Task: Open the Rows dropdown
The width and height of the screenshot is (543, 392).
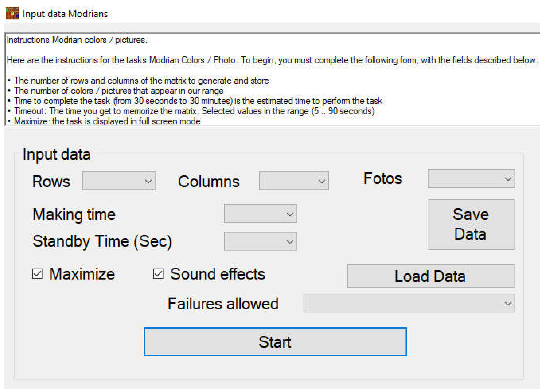Action: pyautogui.click(x=119, y=181)
